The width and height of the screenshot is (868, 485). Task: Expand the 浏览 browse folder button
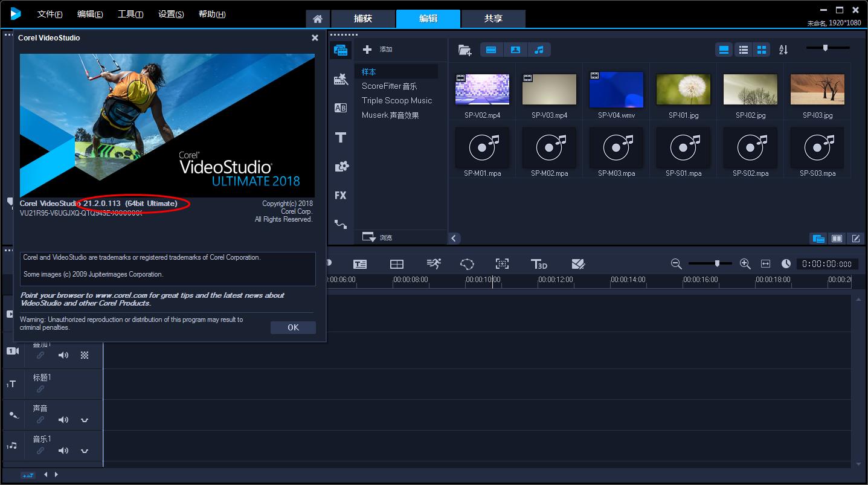377,237
